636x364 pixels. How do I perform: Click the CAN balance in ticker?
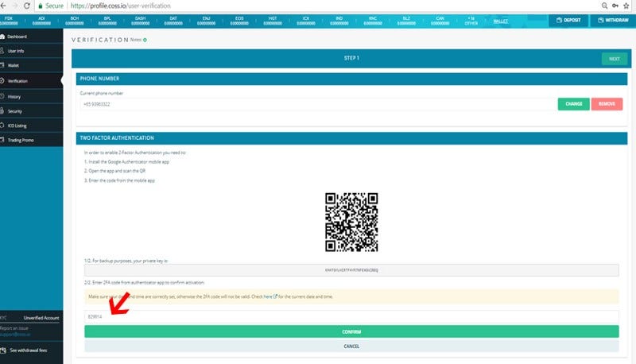click(x=440, y=21)
